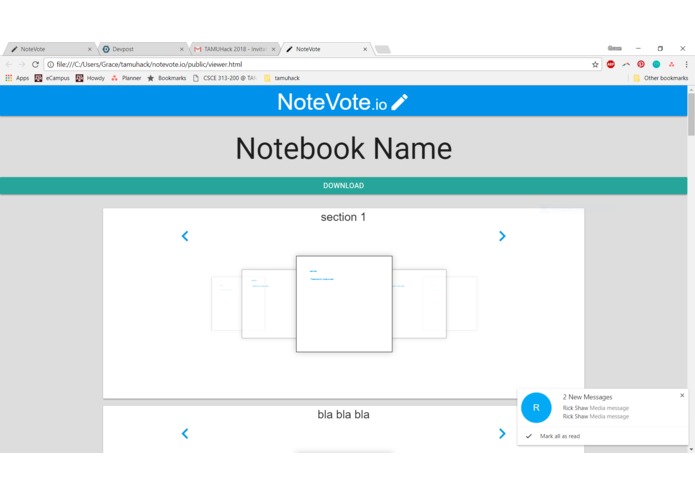
Task: Open the second Rick Shaw Media message
Action: click(x=596, y=416)
